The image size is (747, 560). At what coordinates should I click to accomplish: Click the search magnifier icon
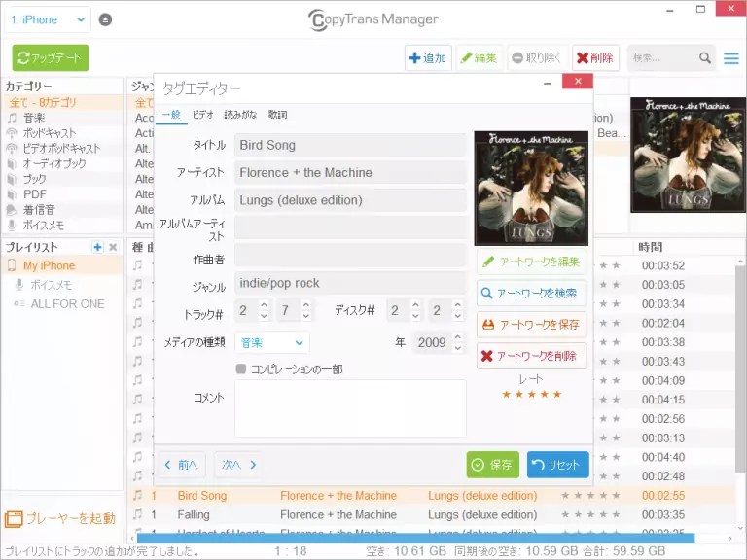click(705, 58)
